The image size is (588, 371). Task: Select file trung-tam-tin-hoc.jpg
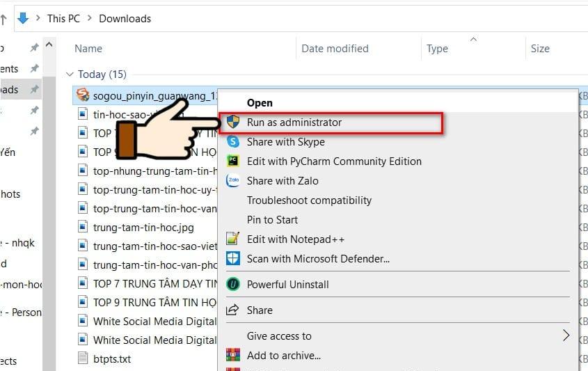point(143,228)
